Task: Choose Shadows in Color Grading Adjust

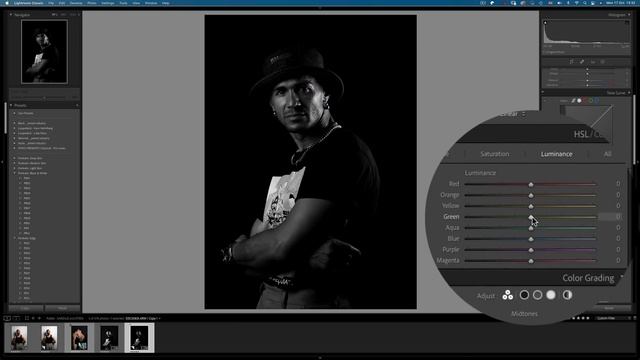Action: click(524, 295)
